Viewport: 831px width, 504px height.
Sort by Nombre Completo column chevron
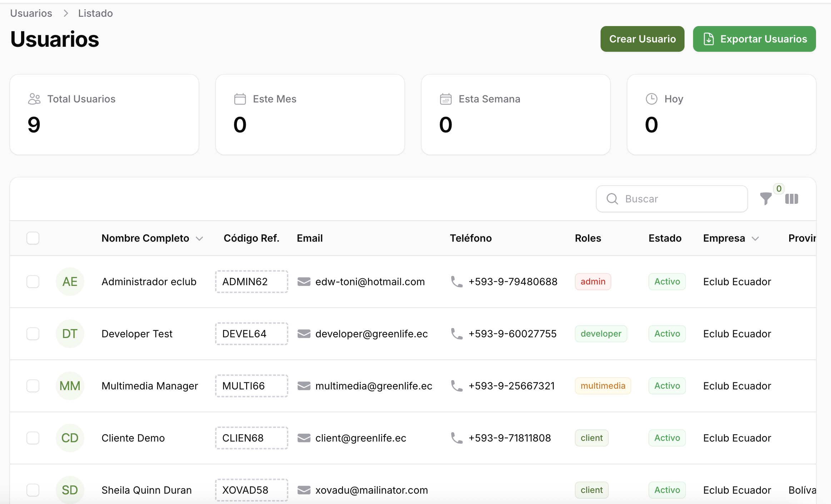[199, 238]
